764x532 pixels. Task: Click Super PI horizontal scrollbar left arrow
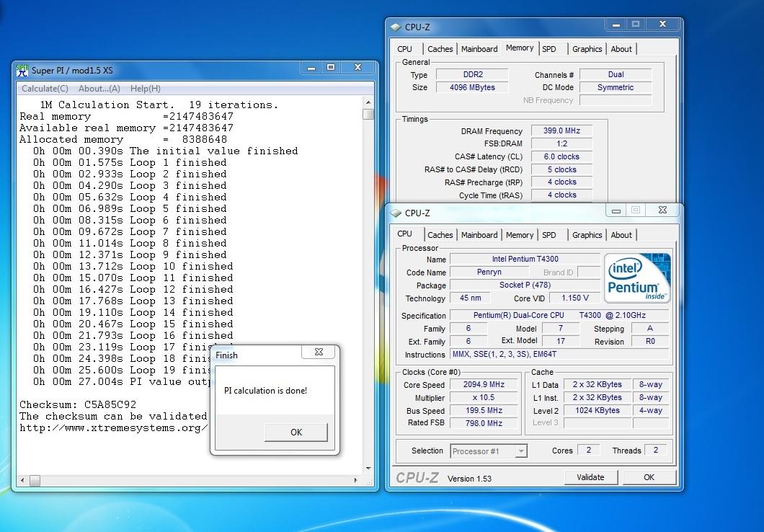pyautogui.click(x=22, y=480)
